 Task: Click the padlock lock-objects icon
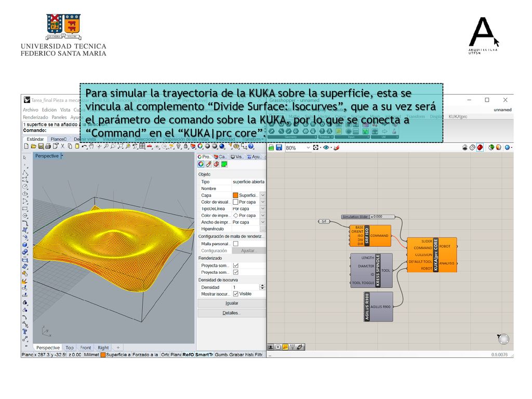[x=185, y=146]
